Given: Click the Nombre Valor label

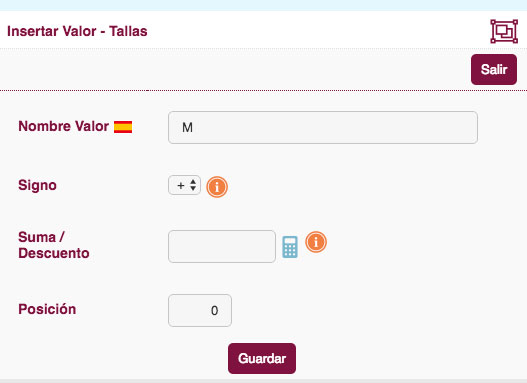Looking at the screenshot, I should 64,126.
